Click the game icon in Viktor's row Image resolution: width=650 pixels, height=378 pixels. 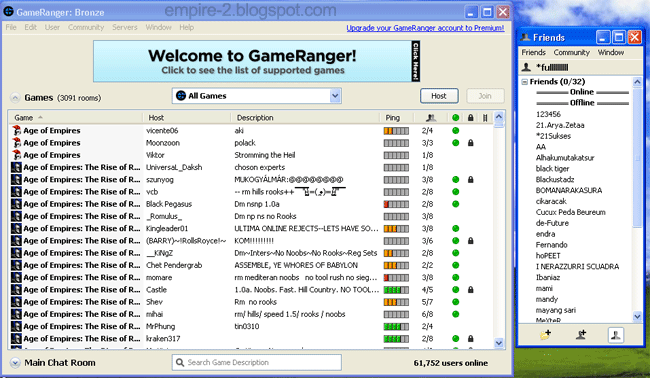point(16,155)
